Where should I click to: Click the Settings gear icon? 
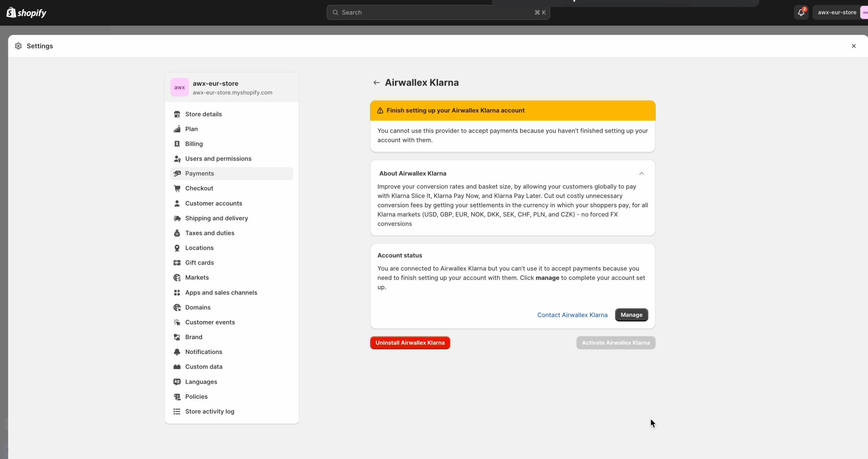tap(18, 46)
